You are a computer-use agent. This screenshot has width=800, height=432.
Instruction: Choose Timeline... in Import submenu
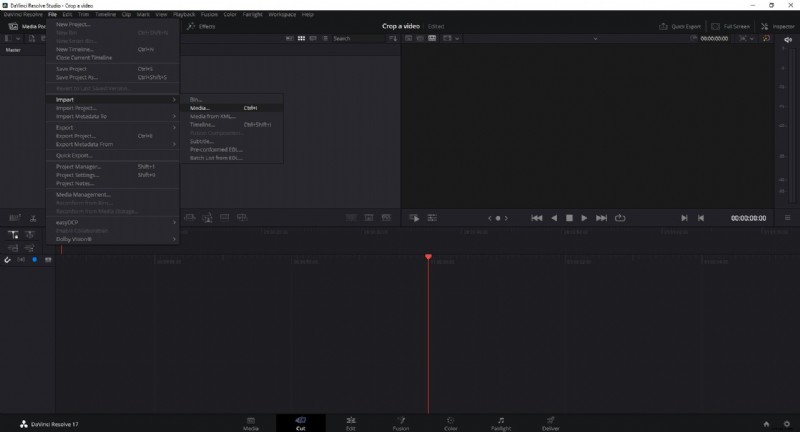click(232, 124)
